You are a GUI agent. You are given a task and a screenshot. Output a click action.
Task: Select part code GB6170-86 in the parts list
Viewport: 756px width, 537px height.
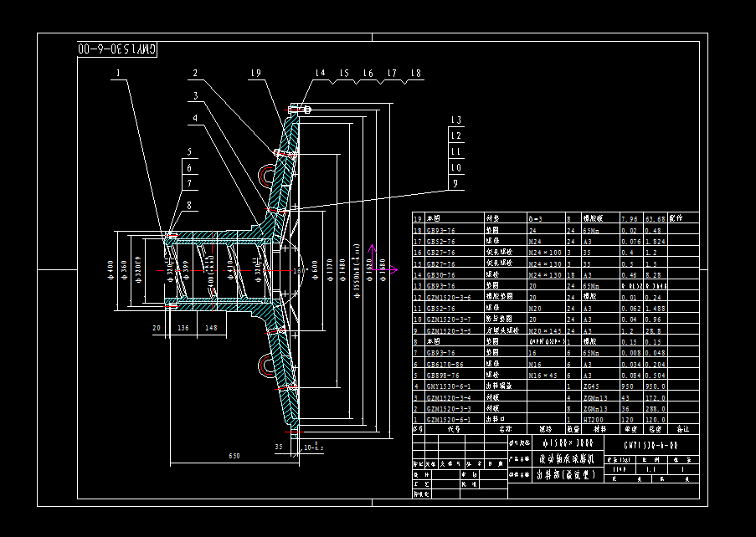[445, 365]
